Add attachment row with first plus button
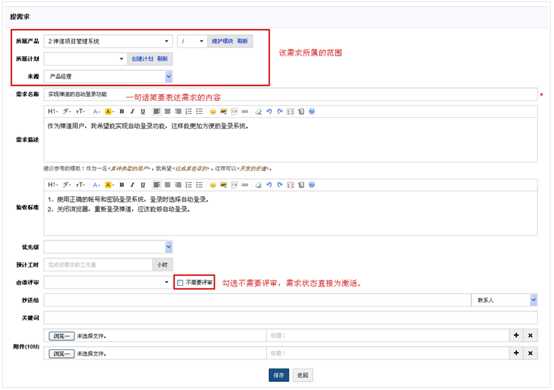 click(516, 335)
